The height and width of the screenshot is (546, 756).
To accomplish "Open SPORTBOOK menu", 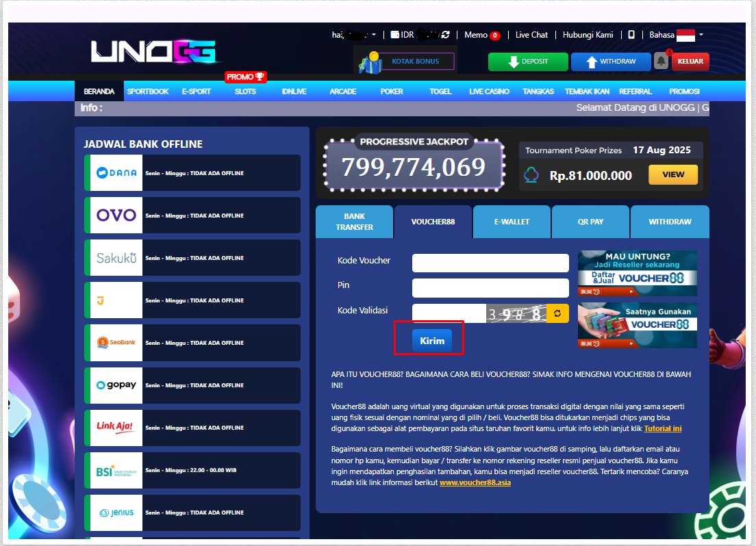I will point(147,91).
